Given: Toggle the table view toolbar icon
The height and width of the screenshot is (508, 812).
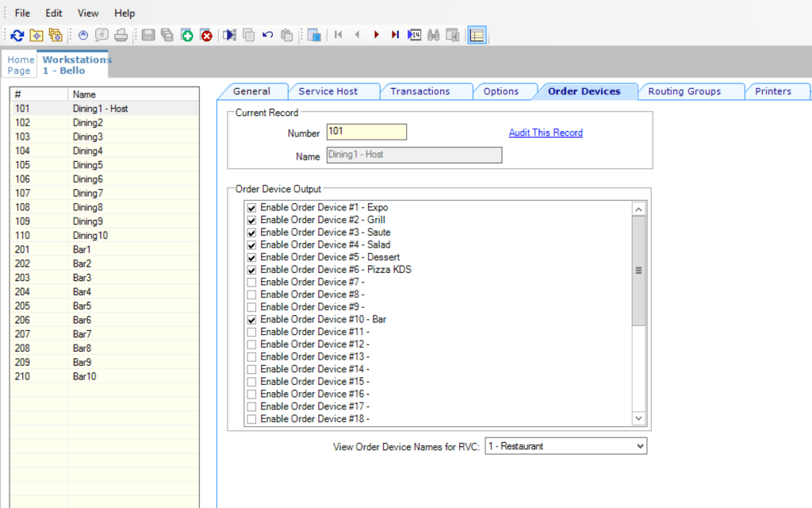Looking at the screenshot, I should (x=477, y=35).
